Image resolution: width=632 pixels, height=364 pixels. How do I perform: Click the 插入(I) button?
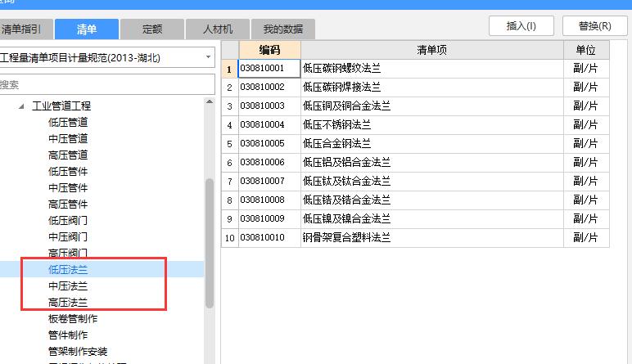pyautogui.click(x=521, y=26)
